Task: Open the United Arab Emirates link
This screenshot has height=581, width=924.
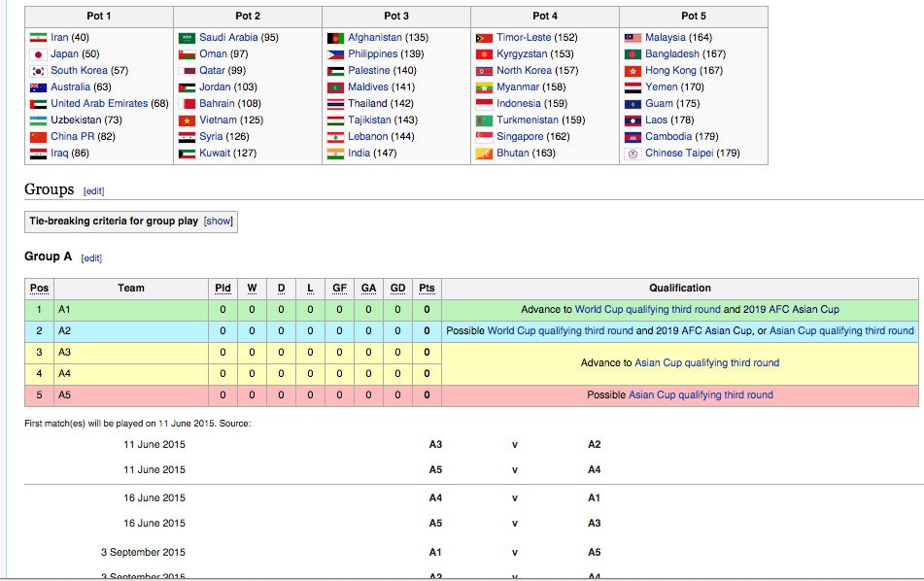Action: [99, 104]
